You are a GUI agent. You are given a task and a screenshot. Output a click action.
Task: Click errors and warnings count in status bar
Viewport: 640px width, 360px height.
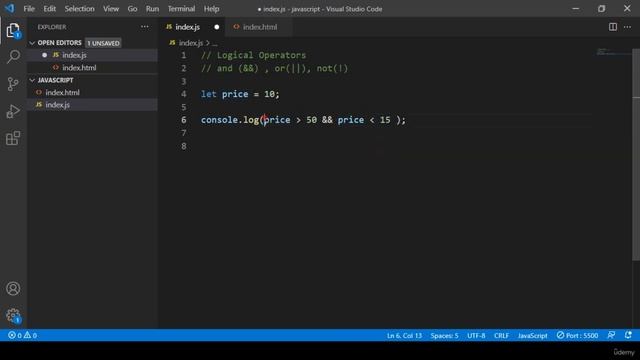click(22, 336)
